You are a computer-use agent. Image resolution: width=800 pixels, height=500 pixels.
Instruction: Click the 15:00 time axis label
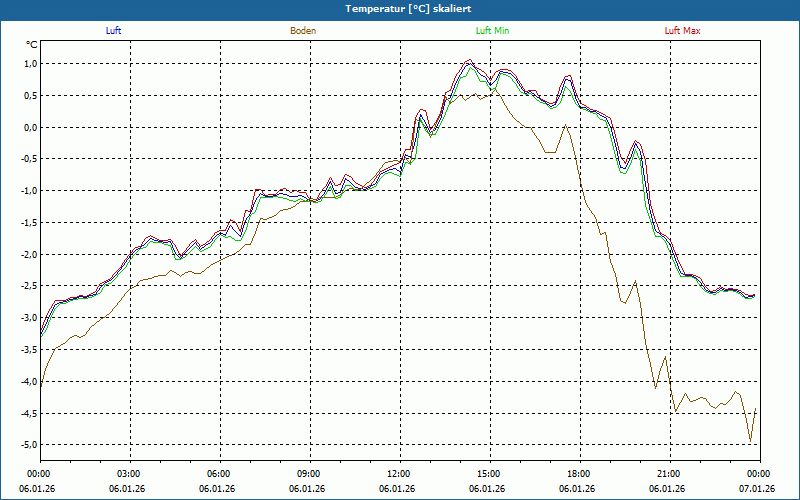tap(490, 474)
